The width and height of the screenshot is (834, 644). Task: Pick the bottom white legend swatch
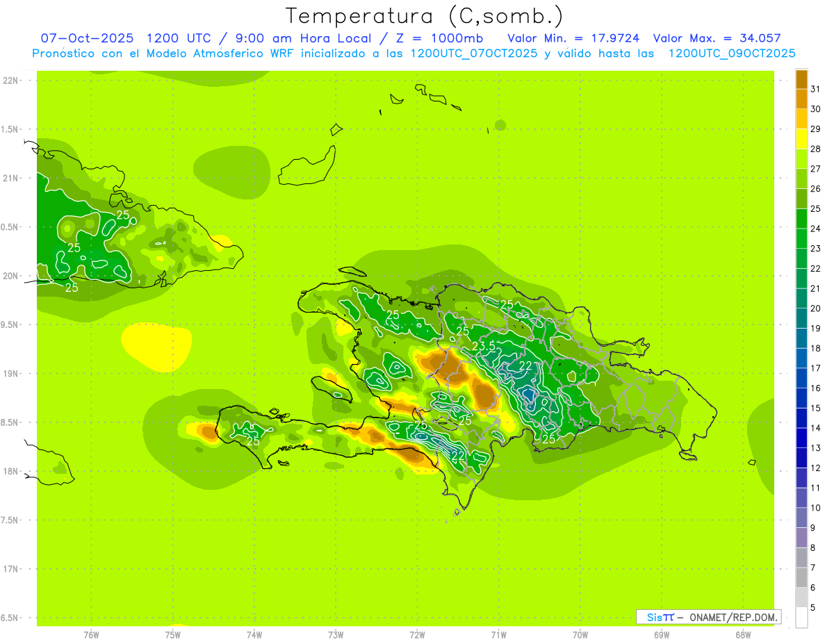801,618
